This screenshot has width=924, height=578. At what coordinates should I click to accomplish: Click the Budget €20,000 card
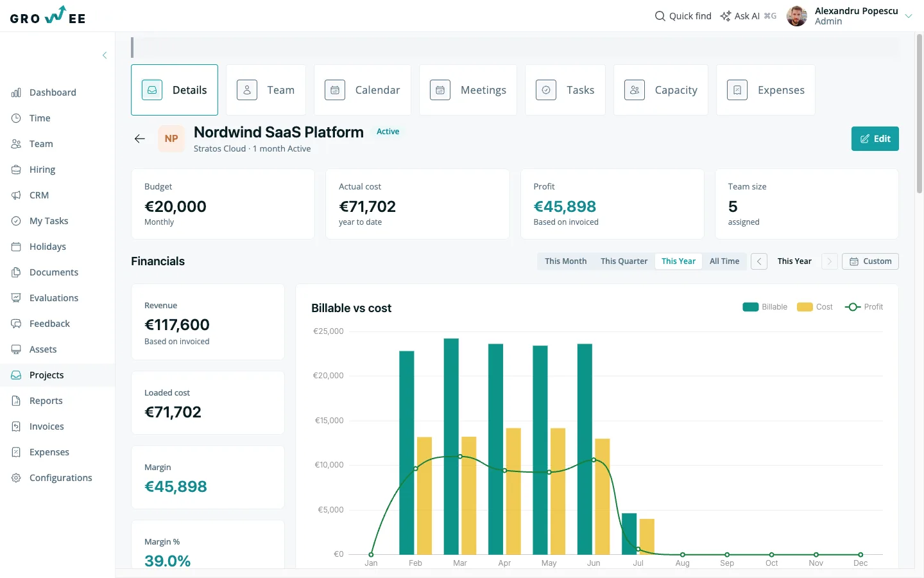coord(223,204)
